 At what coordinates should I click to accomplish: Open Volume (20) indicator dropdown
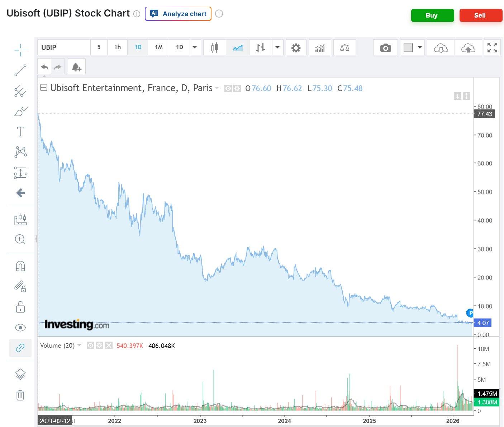coord(79,345)
